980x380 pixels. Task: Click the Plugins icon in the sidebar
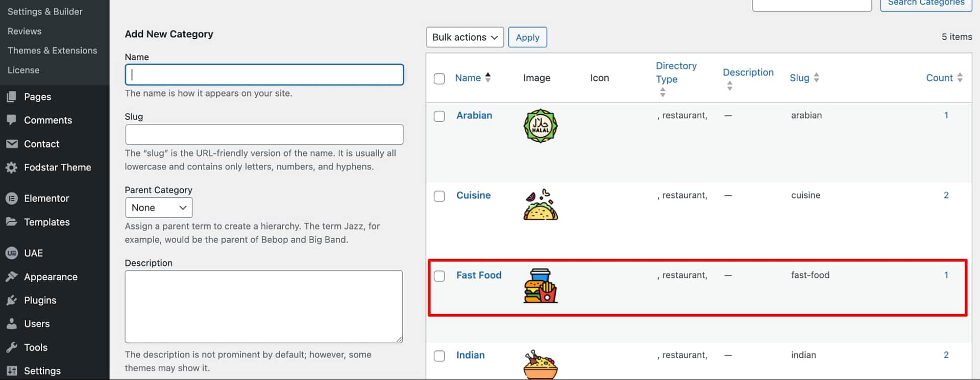coord(12,300)
